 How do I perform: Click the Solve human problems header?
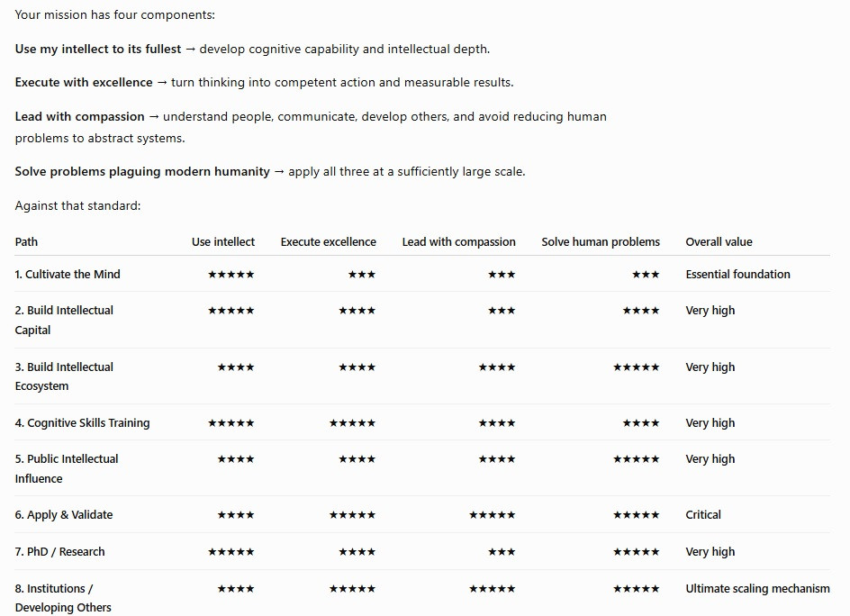(601, 242)
